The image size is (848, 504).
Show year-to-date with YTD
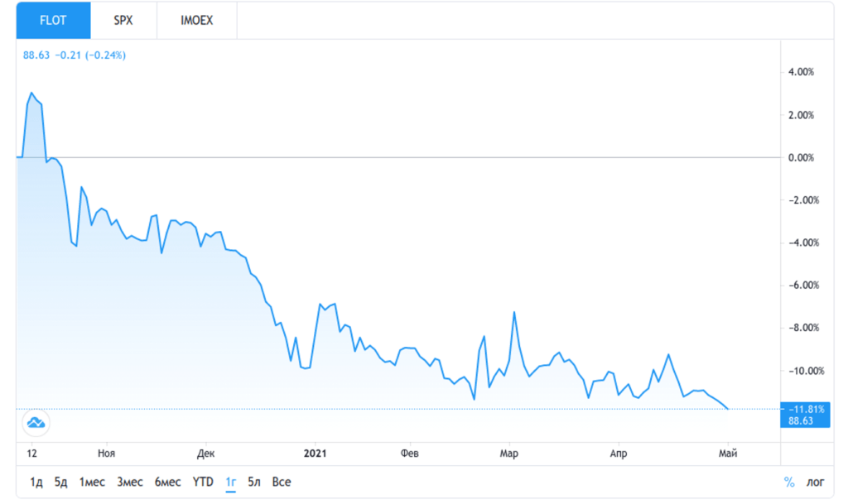click(x=204, y=482)
